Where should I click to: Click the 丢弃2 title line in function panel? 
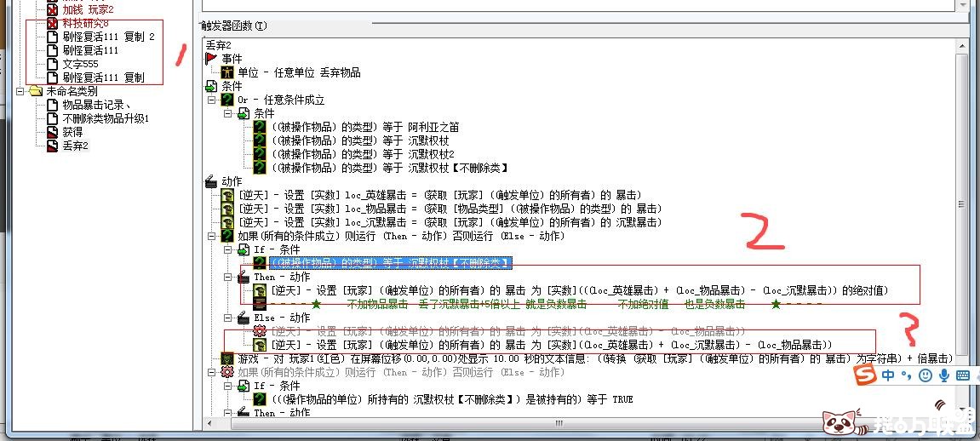click(218, 45)
